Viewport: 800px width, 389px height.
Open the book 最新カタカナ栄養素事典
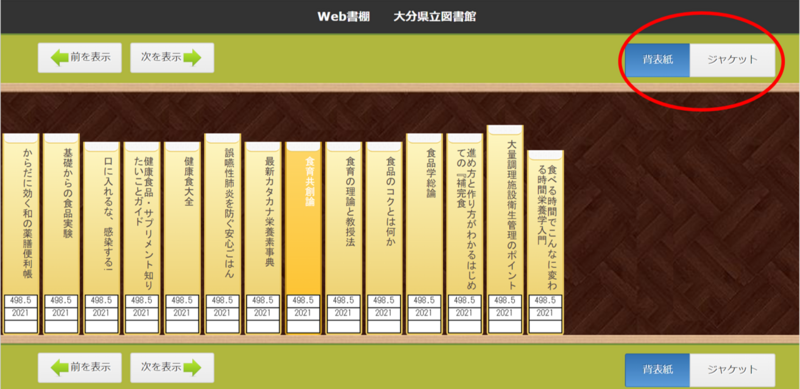coord(263,238)
